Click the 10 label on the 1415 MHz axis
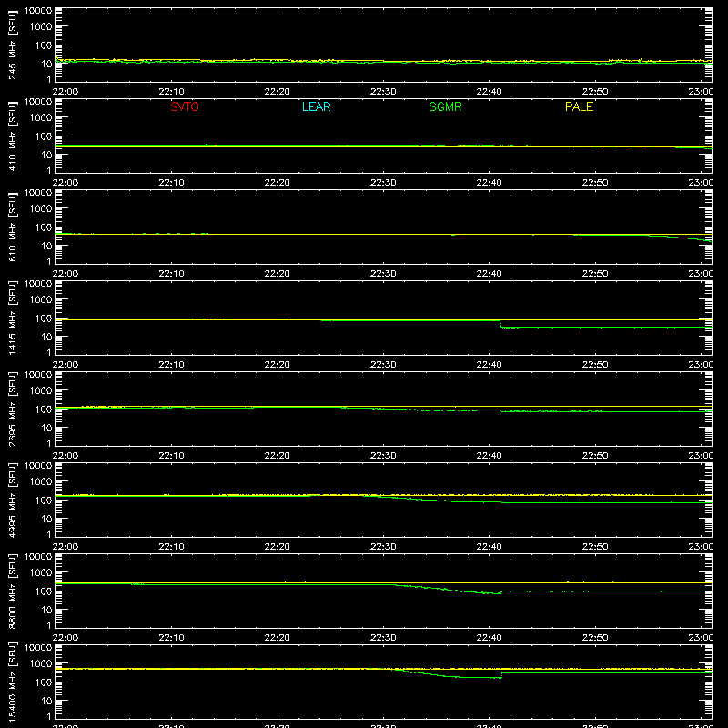This screenshot has height=728, width=728. point(46,337)
